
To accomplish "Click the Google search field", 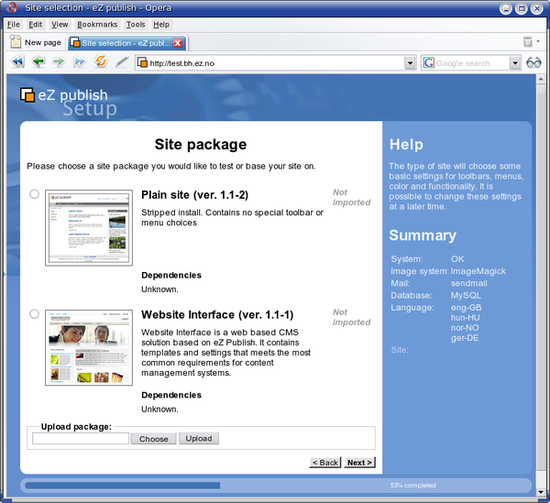I will 471,63.
